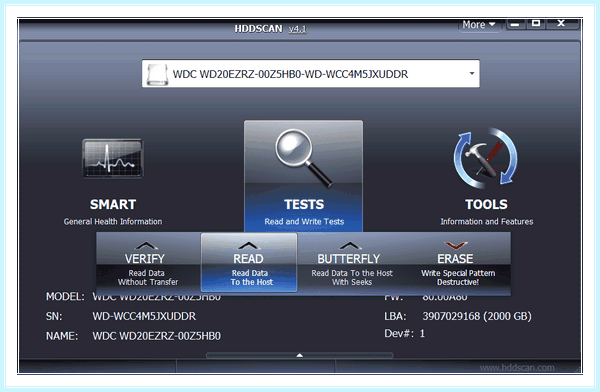Click 'Information and Features' text

coord(486,222)
